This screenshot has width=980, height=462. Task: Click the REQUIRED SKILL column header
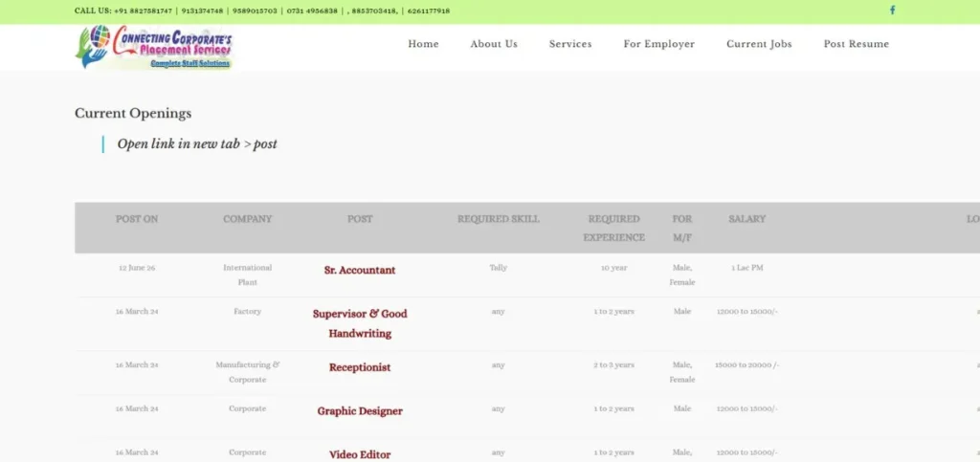click(x=498, y=219)
